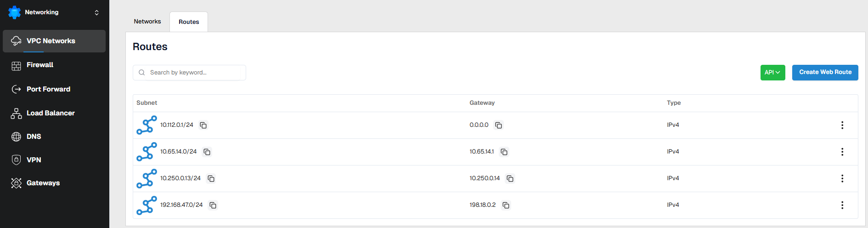Screen dimensions: 868x228
Task: Copy the 10.65.14.0/24 subnet value
Action: [x=207, y=152]
